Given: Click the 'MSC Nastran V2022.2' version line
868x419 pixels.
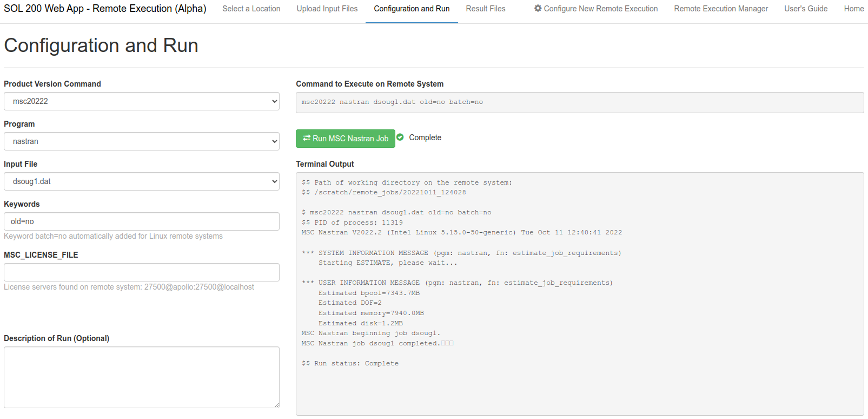Looking at the screenshot, I should coord(462,232).
